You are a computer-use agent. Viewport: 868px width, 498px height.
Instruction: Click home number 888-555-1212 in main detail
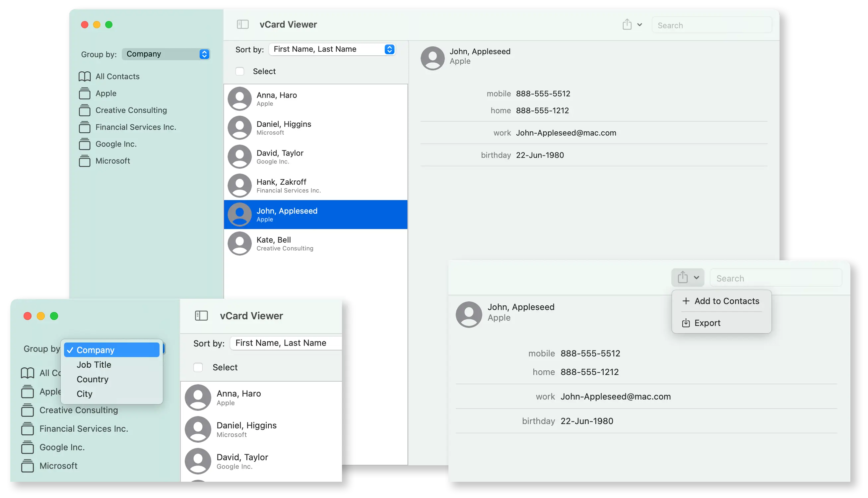tap(542, 110)
